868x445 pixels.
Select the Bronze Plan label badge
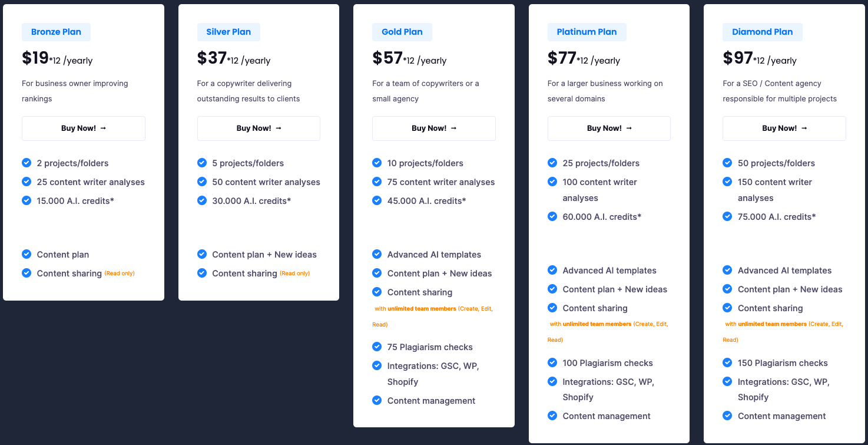click(57, 32)
